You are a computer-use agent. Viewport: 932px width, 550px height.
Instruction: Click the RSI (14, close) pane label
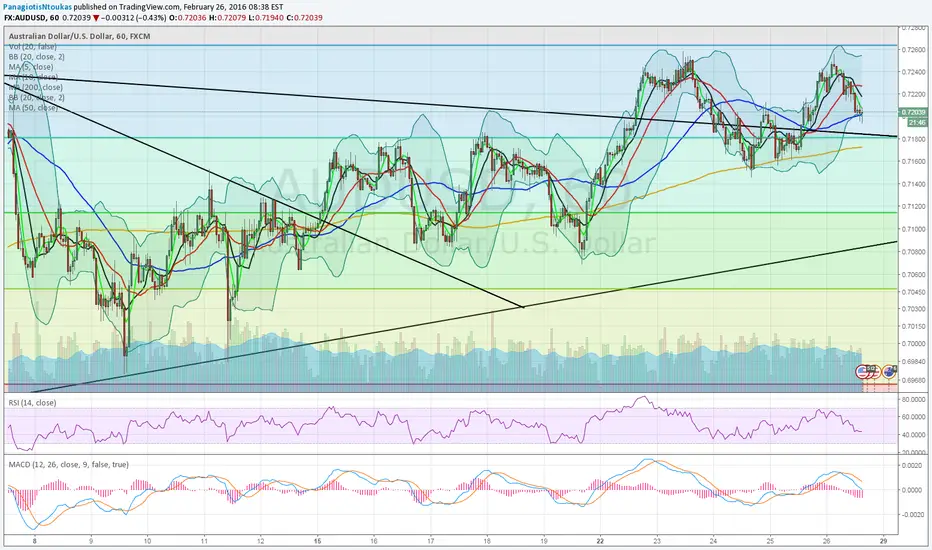click(33, 403)
